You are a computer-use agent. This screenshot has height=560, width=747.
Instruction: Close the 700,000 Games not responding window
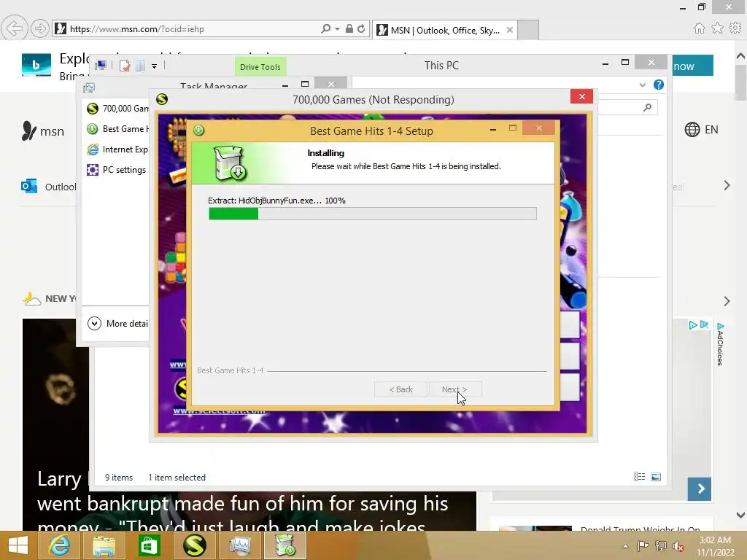coord(581,97)
